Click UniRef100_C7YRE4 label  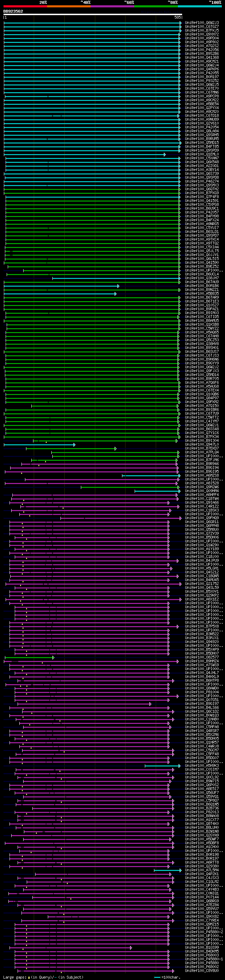coord(202,920)
